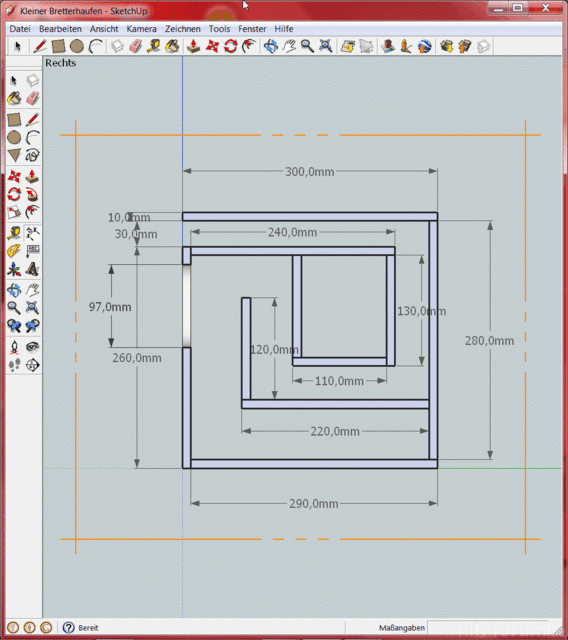Screen dimensions: 568x640
Task: Select the 280,0mm dimension label
Action: point(490,341)
